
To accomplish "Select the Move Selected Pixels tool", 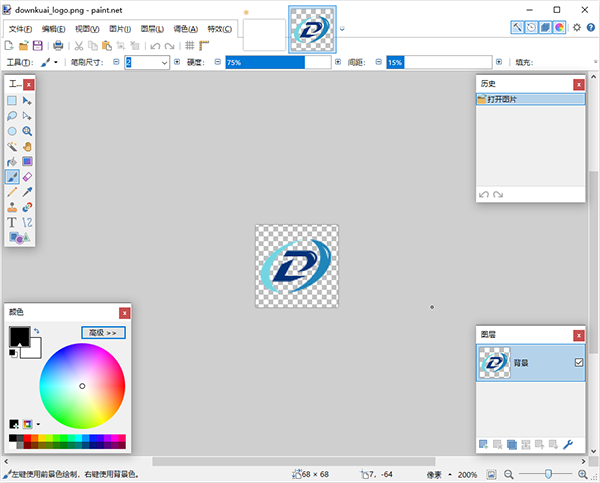I will (x=27, y=101).
